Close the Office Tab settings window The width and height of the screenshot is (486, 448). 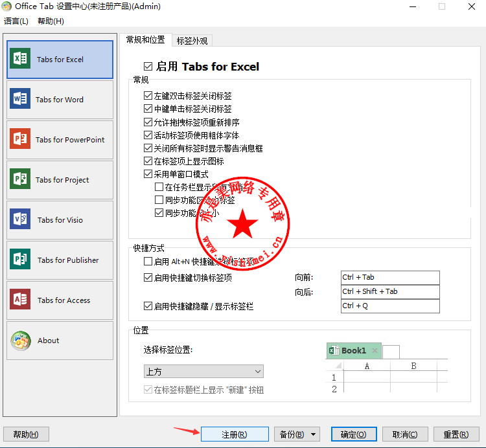pos(472,6)
